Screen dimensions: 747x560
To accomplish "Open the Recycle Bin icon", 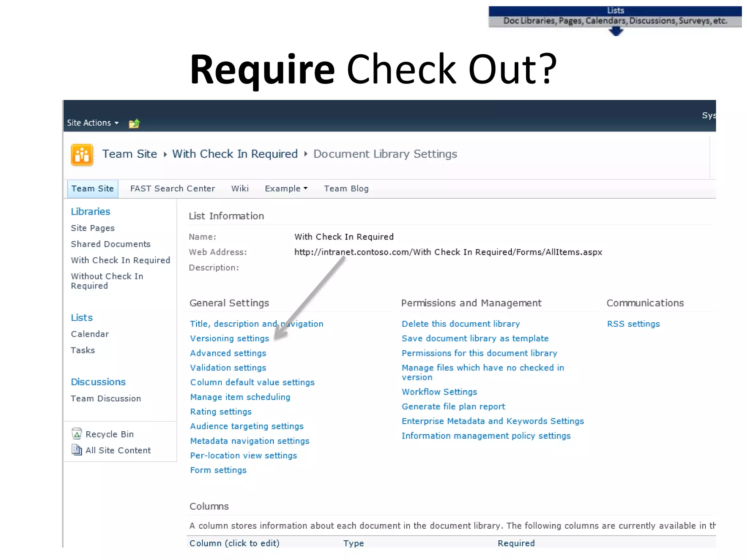I will click(x=77, y=433).
